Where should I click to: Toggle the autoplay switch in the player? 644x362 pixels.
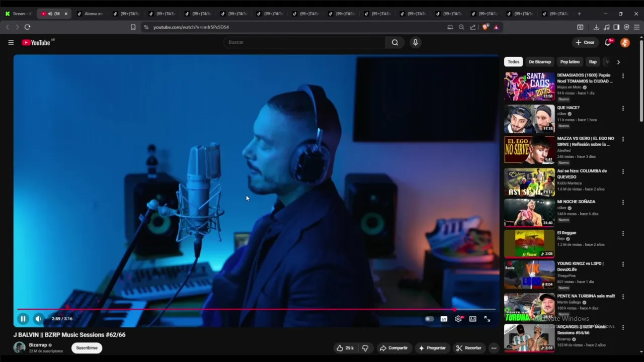click(429, 319)
